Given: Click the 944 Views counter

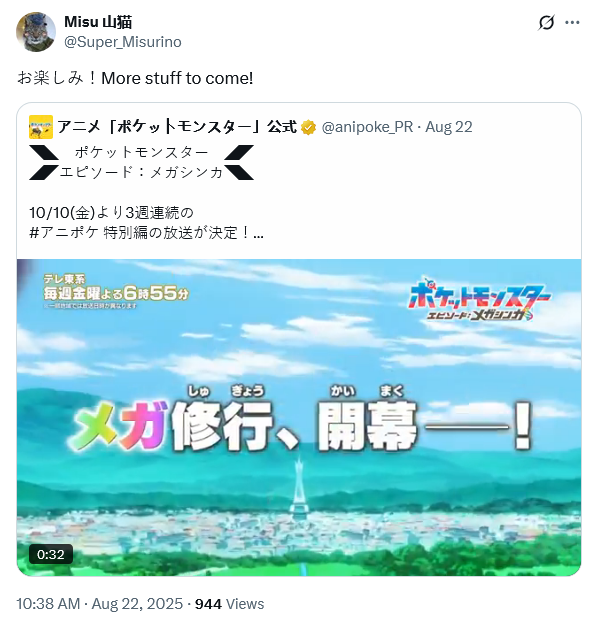Looking at the screenshot, I should [x=229, y=604].
